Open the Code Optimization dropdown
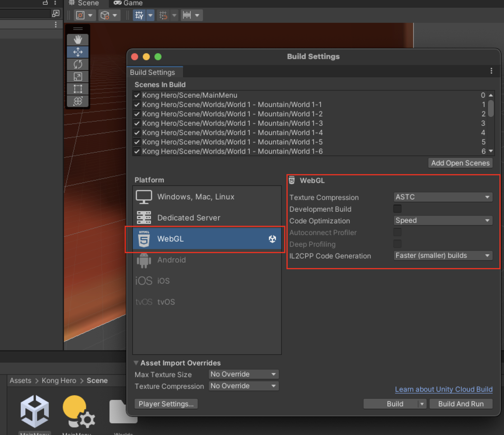504x435 pixels. (443, 220)
